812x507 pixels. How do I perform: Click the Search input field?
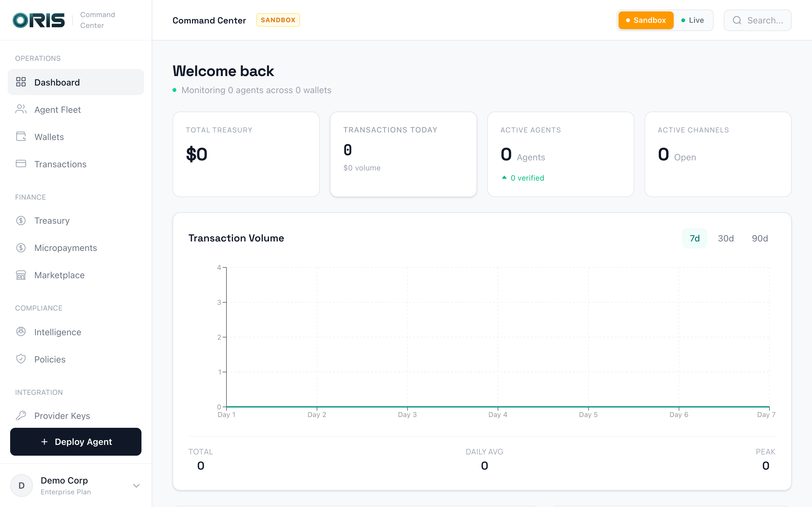(x=764, y=21)
